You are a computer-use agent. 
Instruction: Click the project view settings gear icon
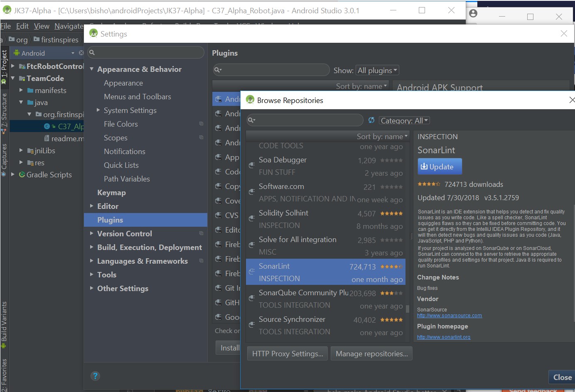tap(81, 53)
